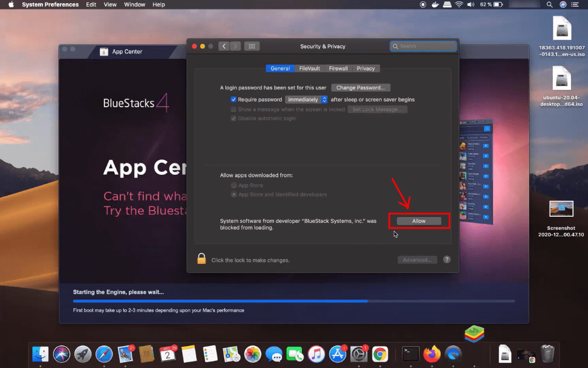588x368 pixels.
Task: Click the lock icon to make changes
Action: [201, 259]
